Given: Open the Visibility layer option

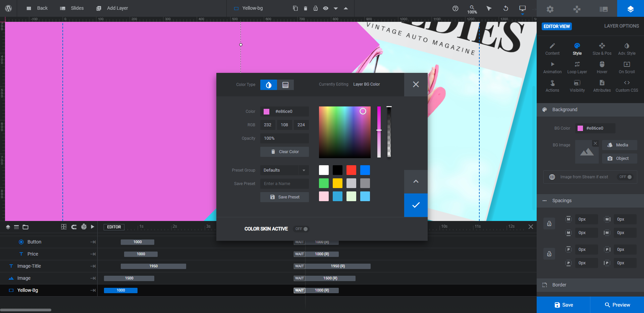Looking at the screenshot, I should click(577, 86).
